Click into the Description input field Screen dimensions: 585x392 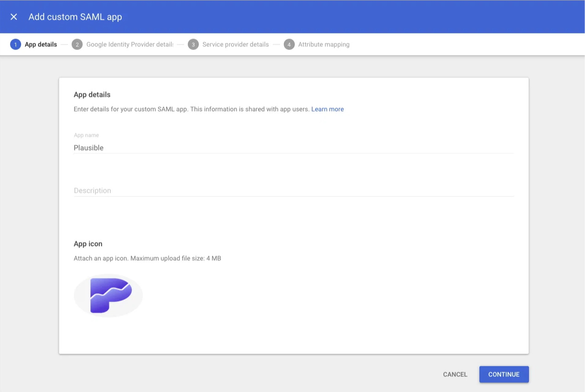coord(293,190)
